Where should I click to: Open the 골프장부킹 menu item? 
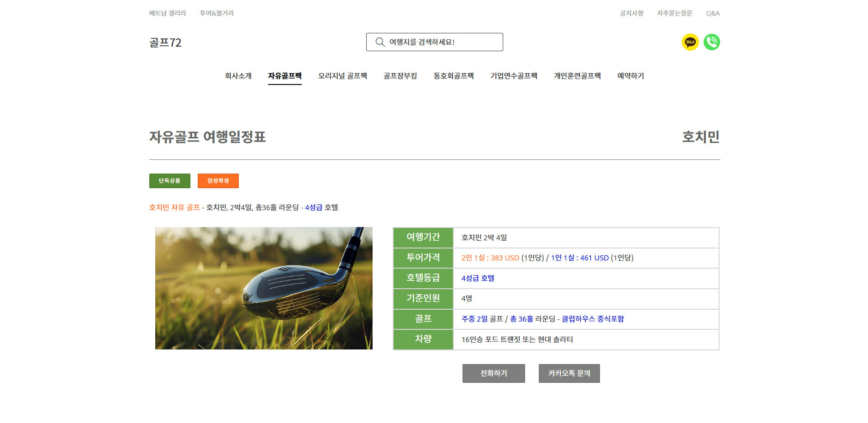click(400, 76)
